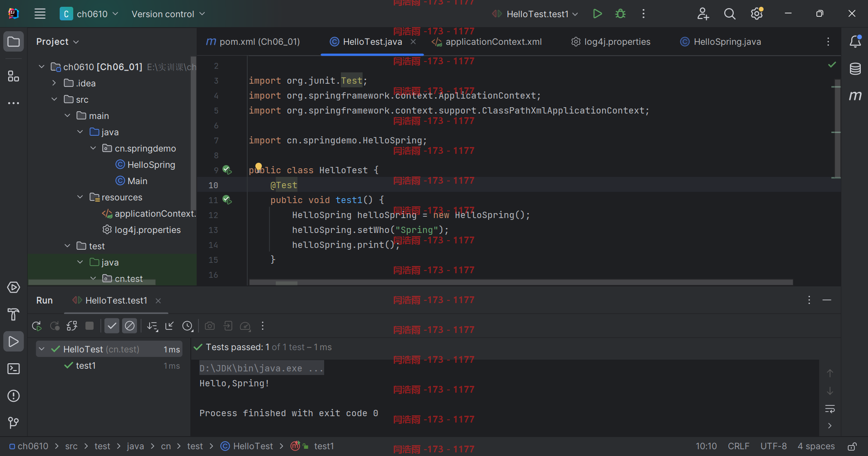
Task: Click the HelloTest breadcrumb in status bar
Action: click(x=247, y=446)
